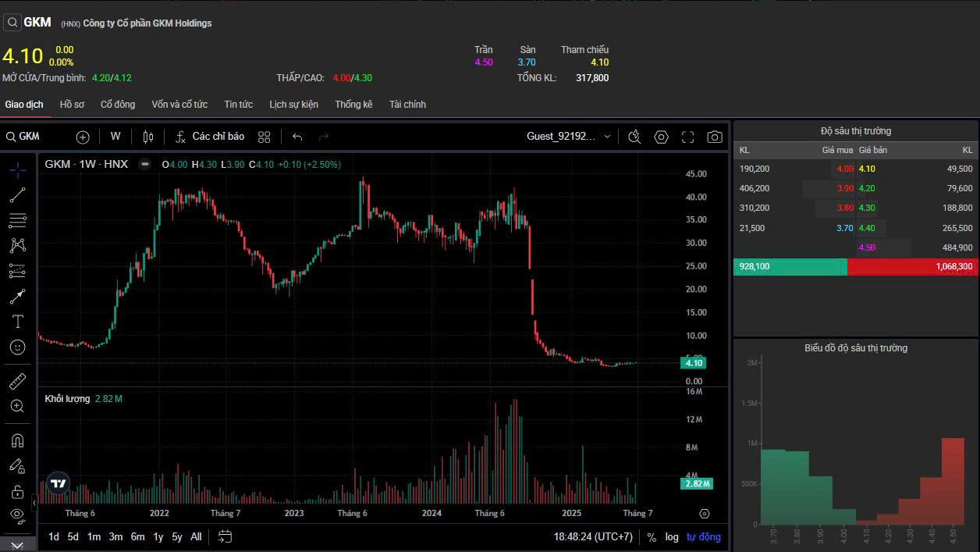Toggle stay in drawing mode pencil-lock
Image resolution: width=980 pixels, height=552 pixels.
click(x=17, y=466)
